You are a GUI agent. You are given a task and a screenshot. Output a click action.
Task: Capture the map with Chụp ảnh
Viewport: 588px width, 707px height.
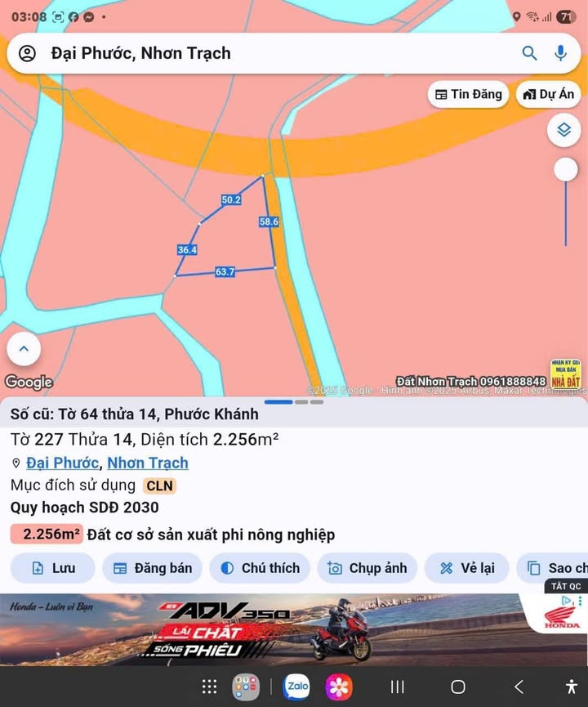(x=367, y=568)
